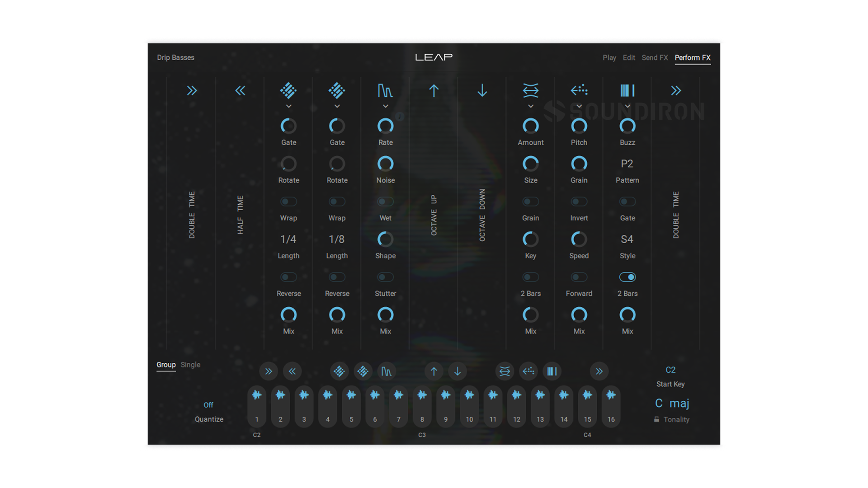Click sample key pad 13
Screen dimensions: 868x488
click(540, 406)
